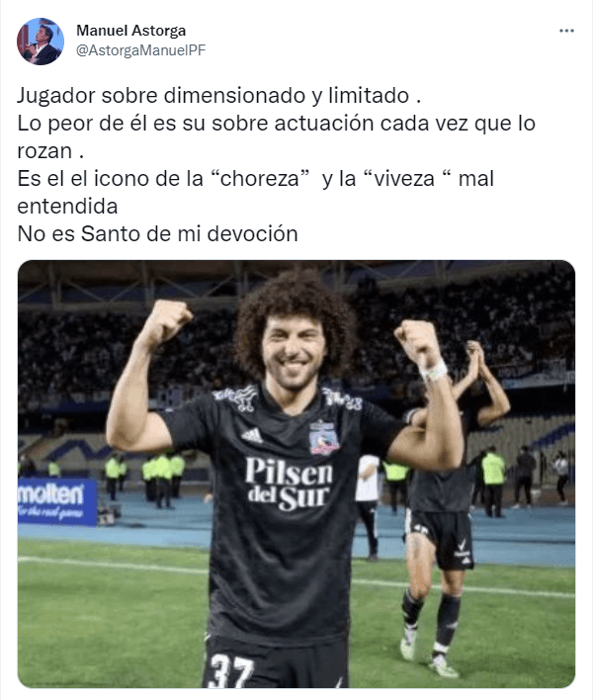
Task: Open the Manuel Astorga display name link
Action: pos(130,31)
